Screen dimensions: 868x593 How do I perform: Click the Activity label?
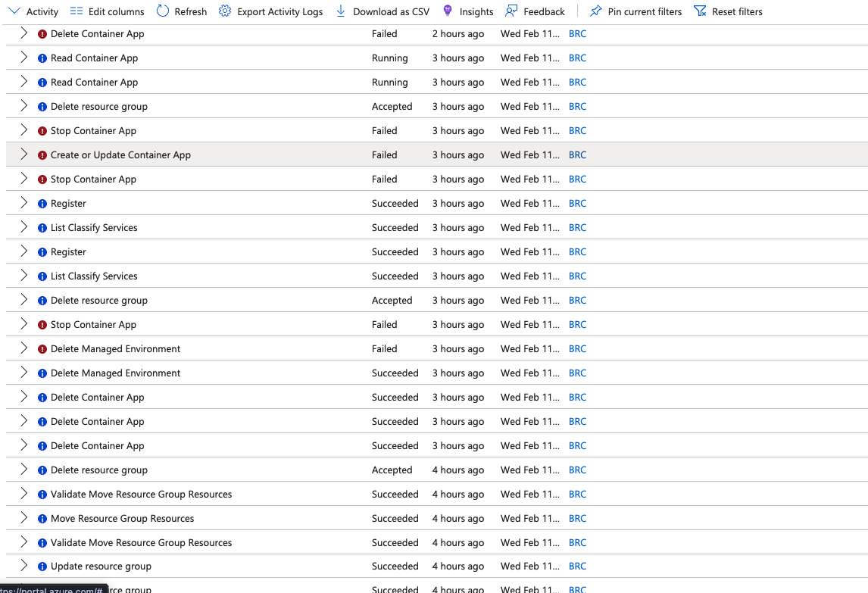42,11
